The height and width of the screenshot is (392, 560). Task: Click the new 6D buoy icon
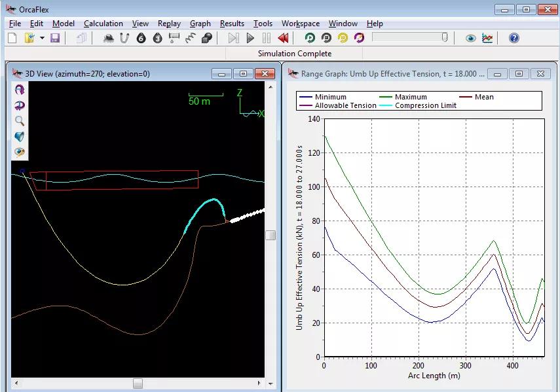(x=141, y=39)
